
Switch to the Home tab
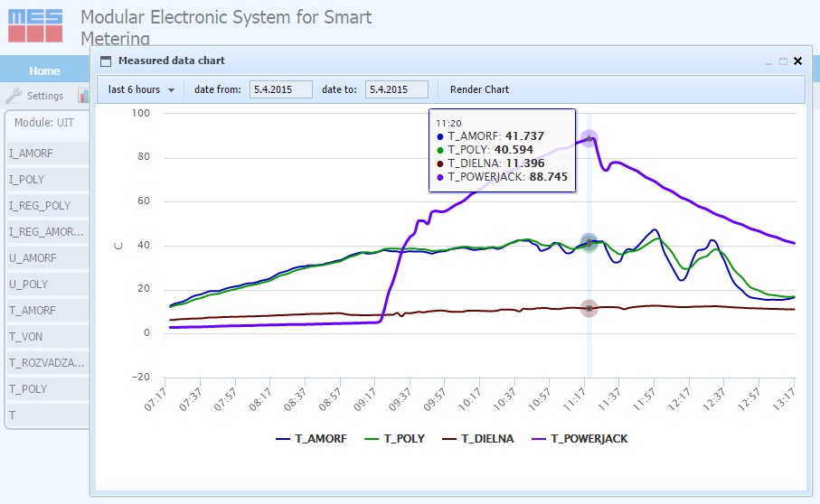[44, 70]
